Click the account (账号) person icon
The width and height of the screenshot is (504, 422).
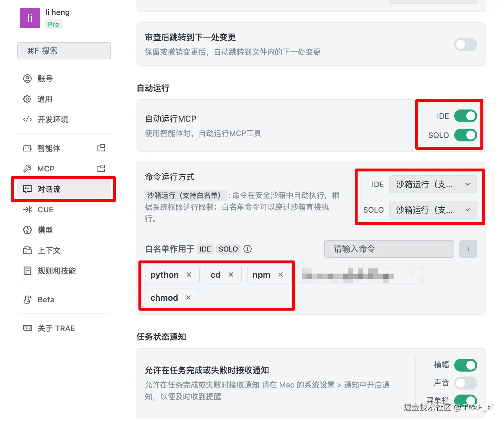tap(27, 79)
